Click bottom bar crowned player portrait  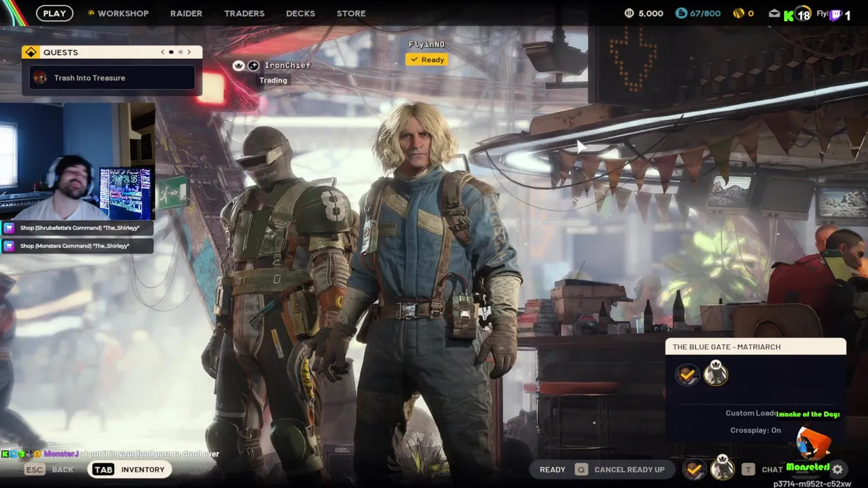[x=722, y=468]
